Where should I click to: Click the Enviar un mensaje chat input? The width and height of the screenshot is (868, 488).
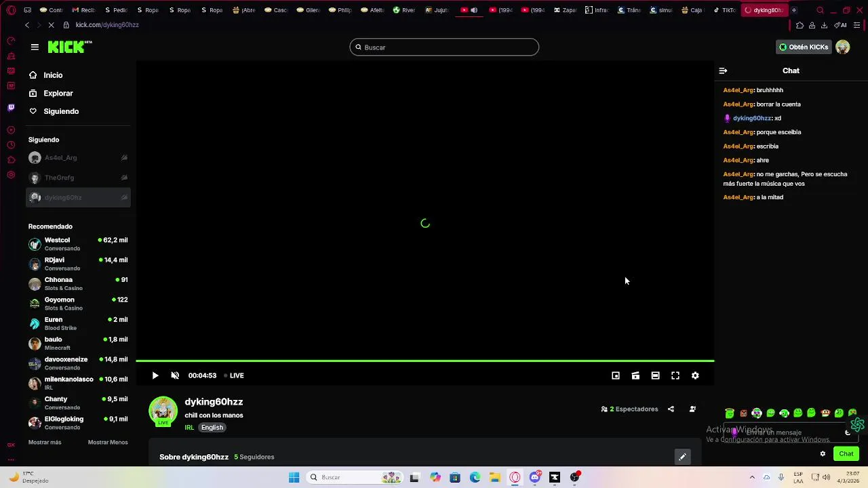click(x=790, y=432)
